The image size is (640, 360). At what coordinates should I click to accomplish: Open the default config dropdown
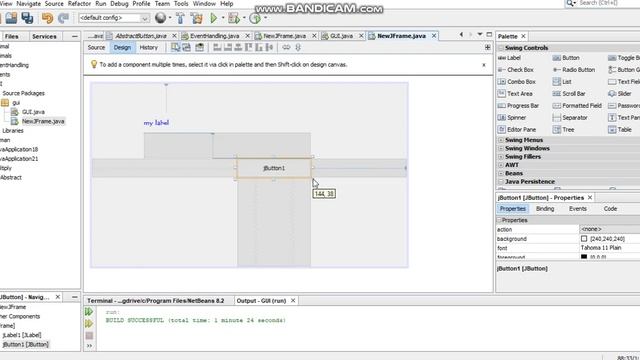coord(114,18)
